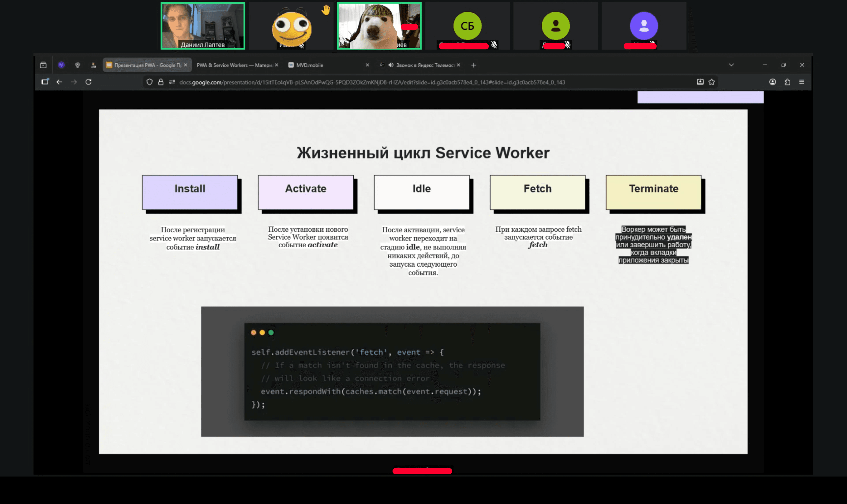Select Даниил Лаптев video thumbnail
847x504 pixels.
click(x=203, y=26)
